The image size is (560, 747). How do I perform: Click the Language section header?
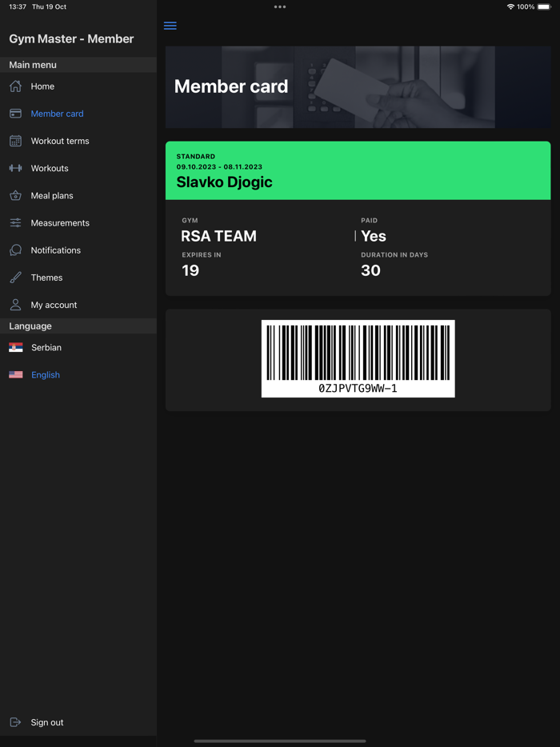[78, 326]
